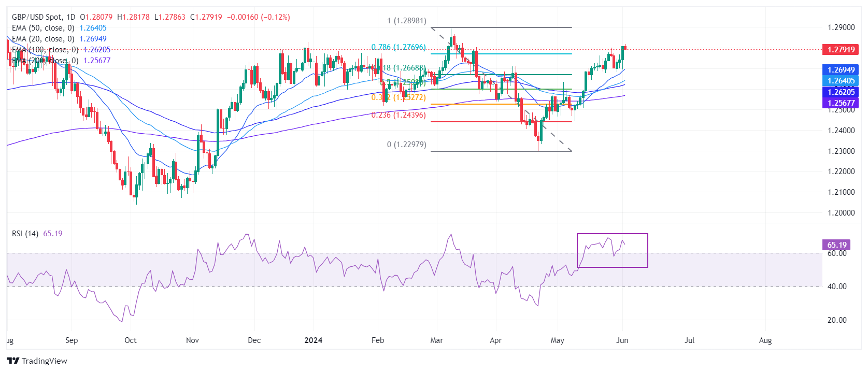Click the 1.26405 EMA price tag
The image size is (868, 372).
(841, 81)
